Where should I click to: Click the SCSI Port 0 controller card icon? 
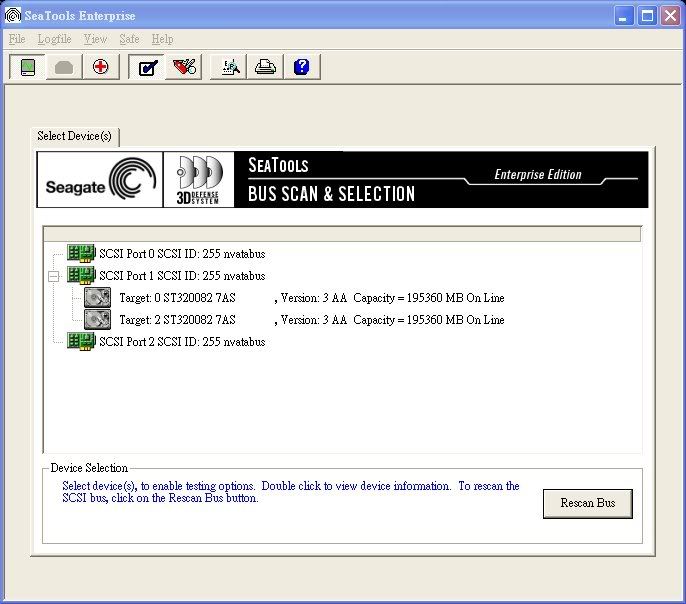[x=81, y=254]
